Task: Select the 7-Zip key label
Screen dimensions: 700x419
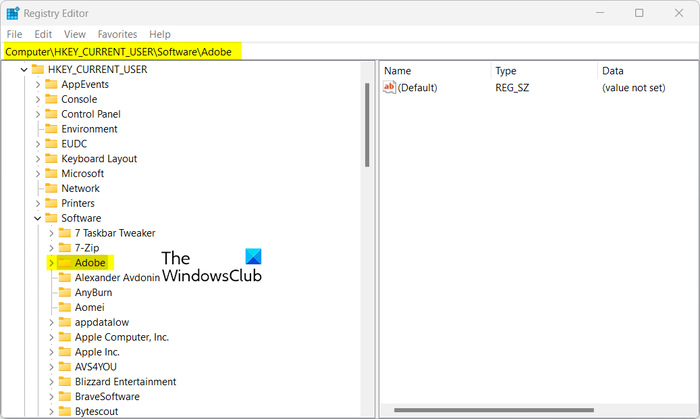Action: (x=87, y=248)
